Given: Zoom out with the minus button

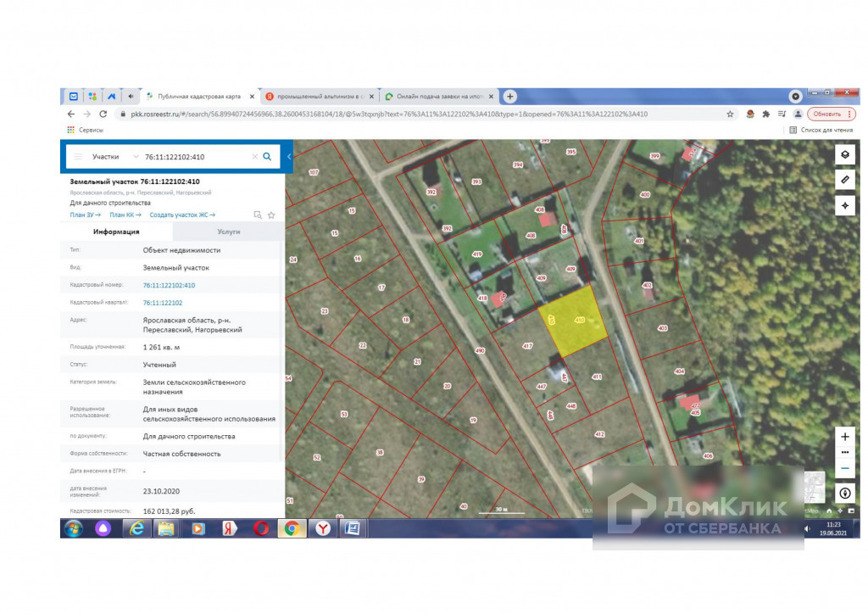Looking at the screenshot, I should (845, 468).
